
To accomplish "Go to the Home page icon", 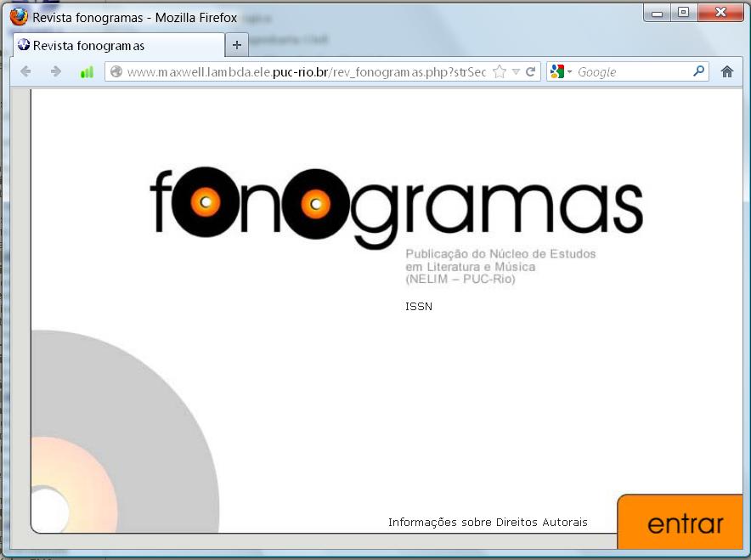I will (727, 72).
